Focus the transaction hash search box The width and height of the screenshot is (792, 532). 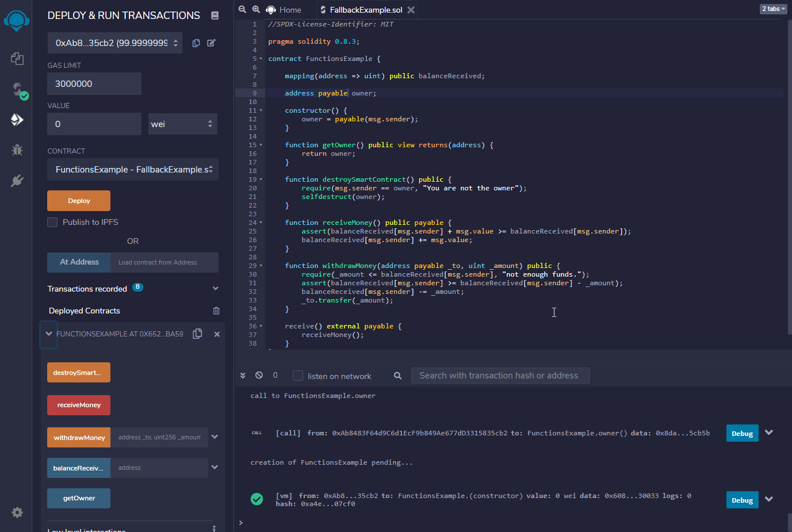(x=500, y=376)
